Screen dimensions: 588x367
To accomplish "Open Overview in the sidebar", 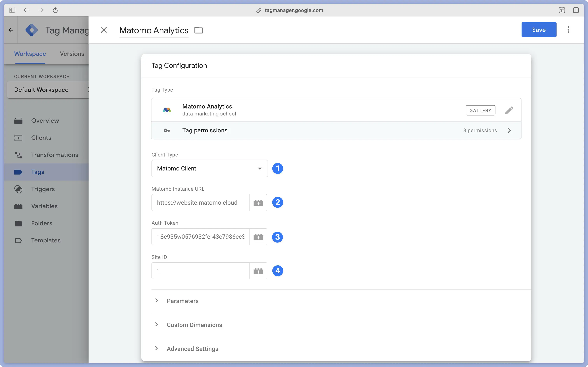I will tap(46, 121).
